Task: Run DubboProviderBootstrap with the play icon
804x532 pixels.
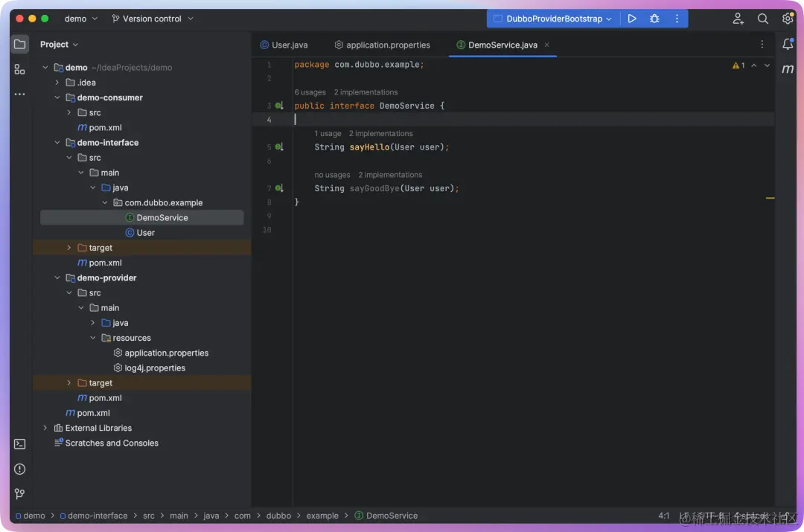Action: point(632,19)
